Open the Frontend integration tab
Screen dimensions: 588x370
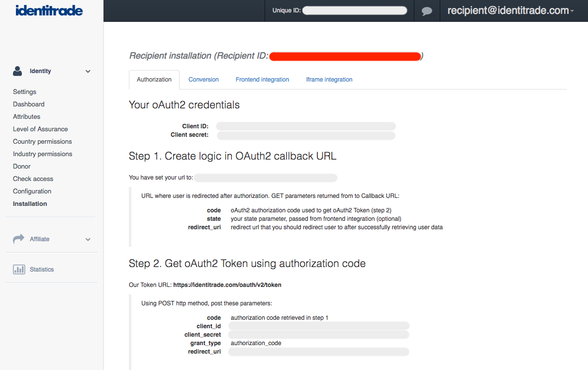[263, 80]
